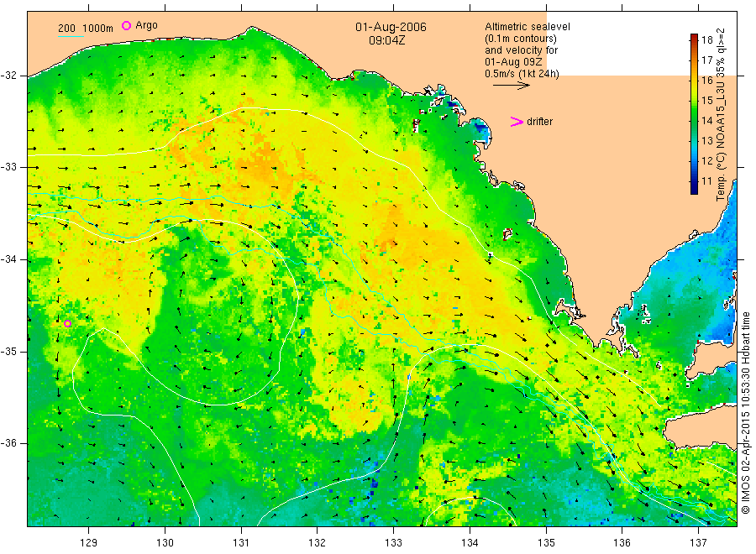The height and width of the screenshot is (554, 756).
Task: Click the 'drifter' legend label
Action: [539, 122]
